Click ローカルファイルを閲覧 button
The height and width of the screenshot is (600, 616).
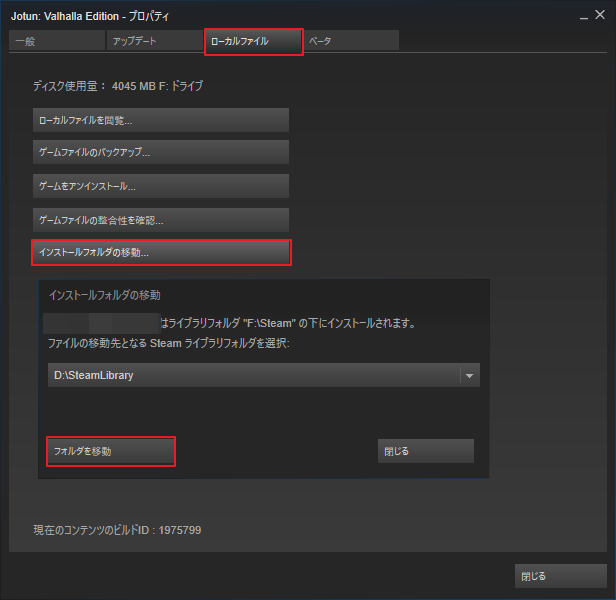(161, 120)
